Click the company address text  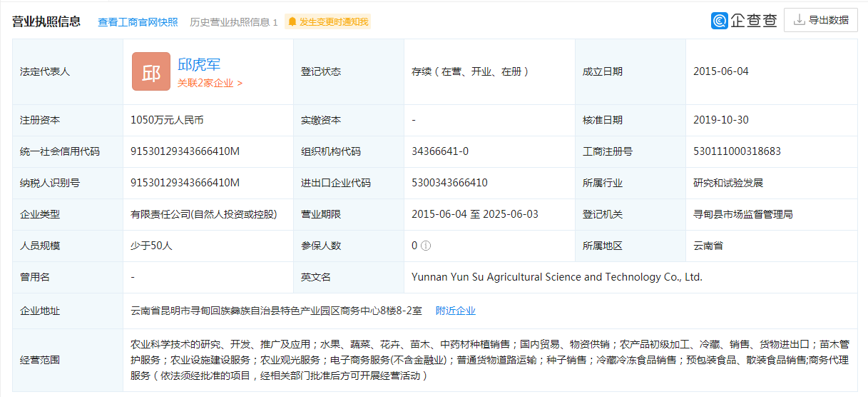point(277,311)
